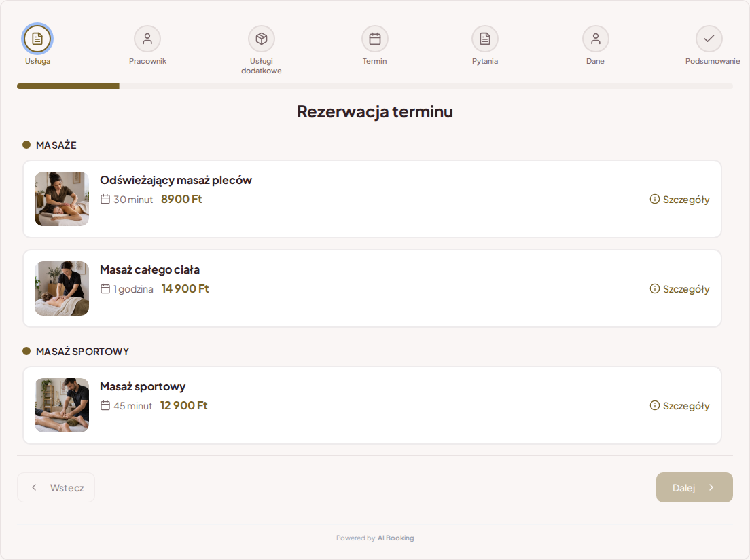The width and height of the screenshot is (750, 560).
Task: Click the Usługa step label
Action: (x=38, y=61)
